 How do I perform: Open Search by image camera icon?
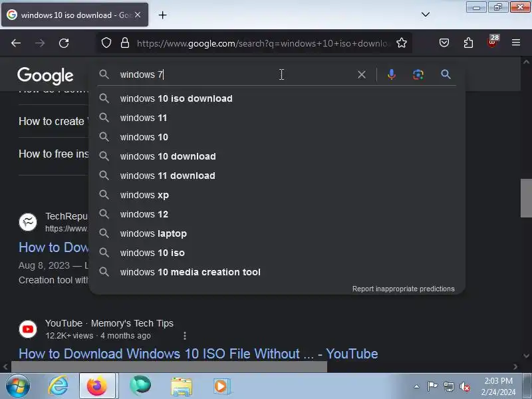pyautogui.click(x=418, y=74)
